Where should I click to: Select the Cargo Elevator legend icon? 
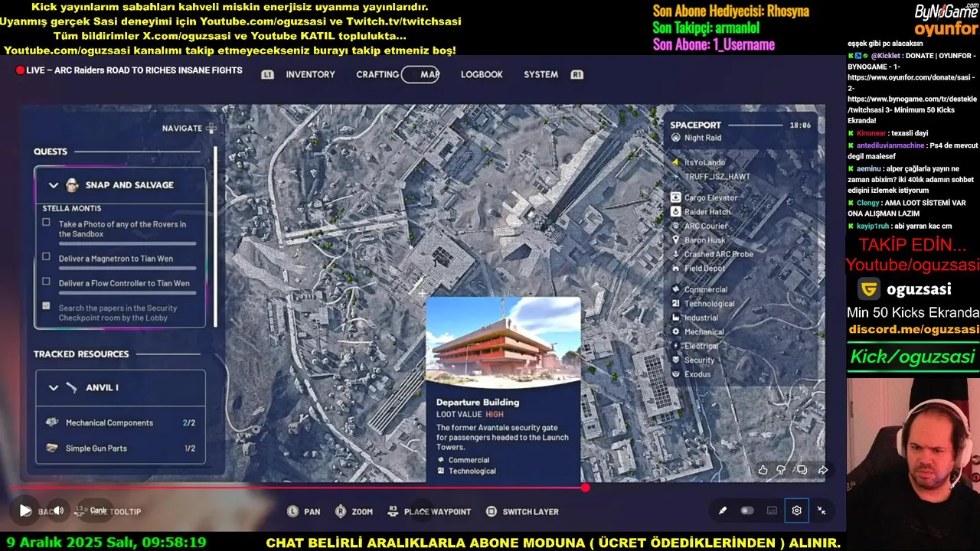click(x=676, y=197)
